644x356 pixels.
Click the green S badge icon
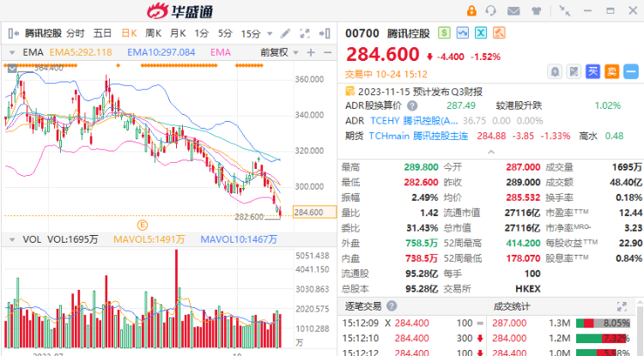point(444,33)
